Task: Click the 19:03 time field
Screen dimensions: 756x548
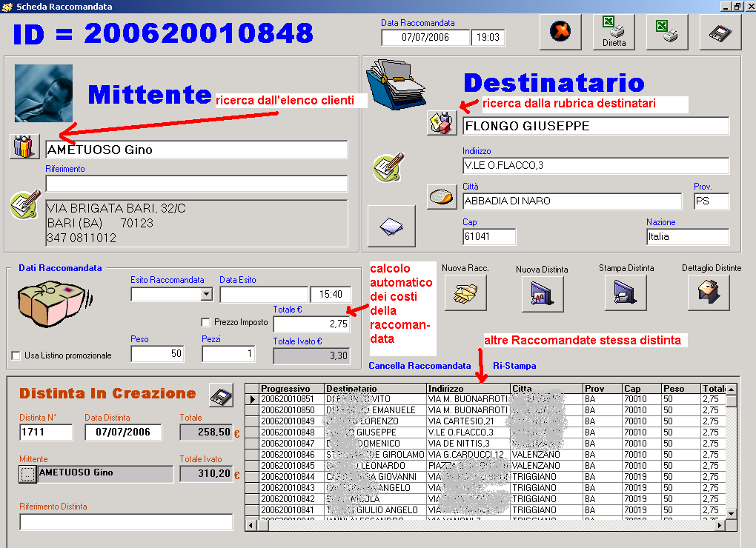Action: pyautogui.click(x=488, y=38)
